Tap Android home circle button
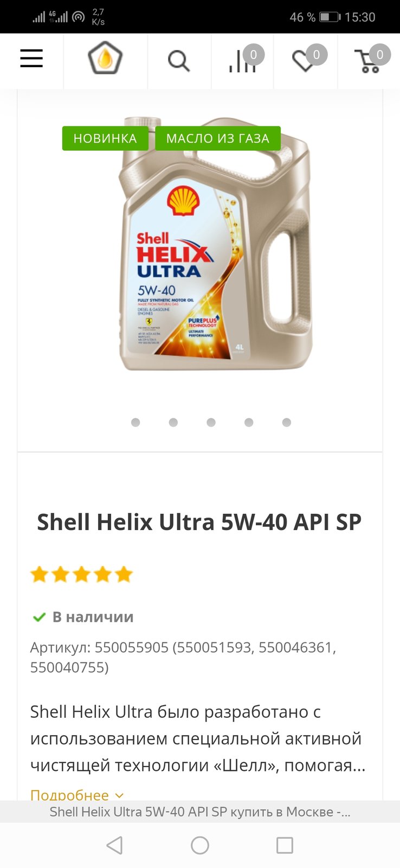400x868 pixels. [x=200, y=845]
